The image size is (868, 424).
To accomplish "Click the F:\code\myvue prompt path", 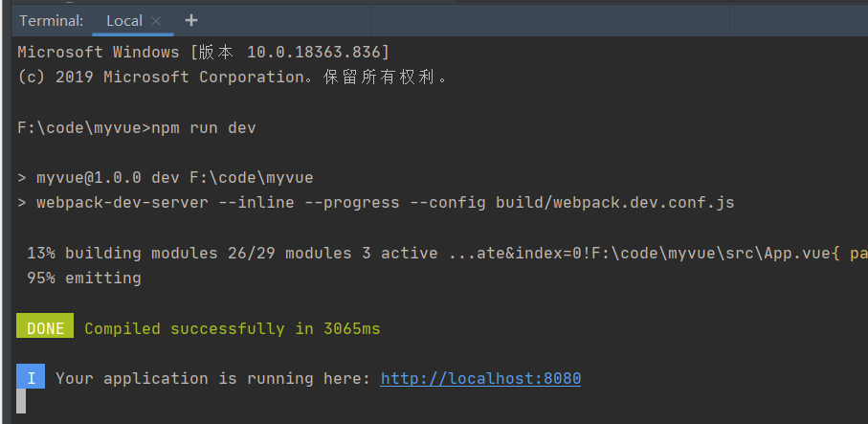I will 81,127.
